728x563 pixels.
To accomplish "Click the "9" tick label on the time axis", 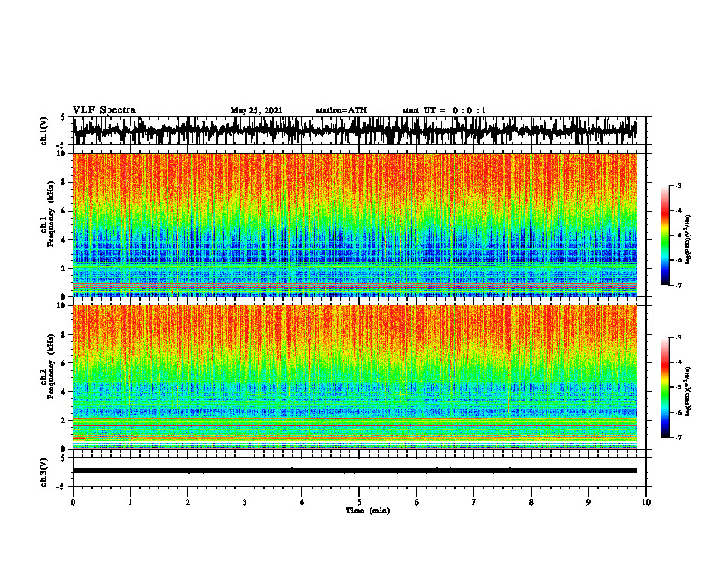I will (x=588, y=502).
